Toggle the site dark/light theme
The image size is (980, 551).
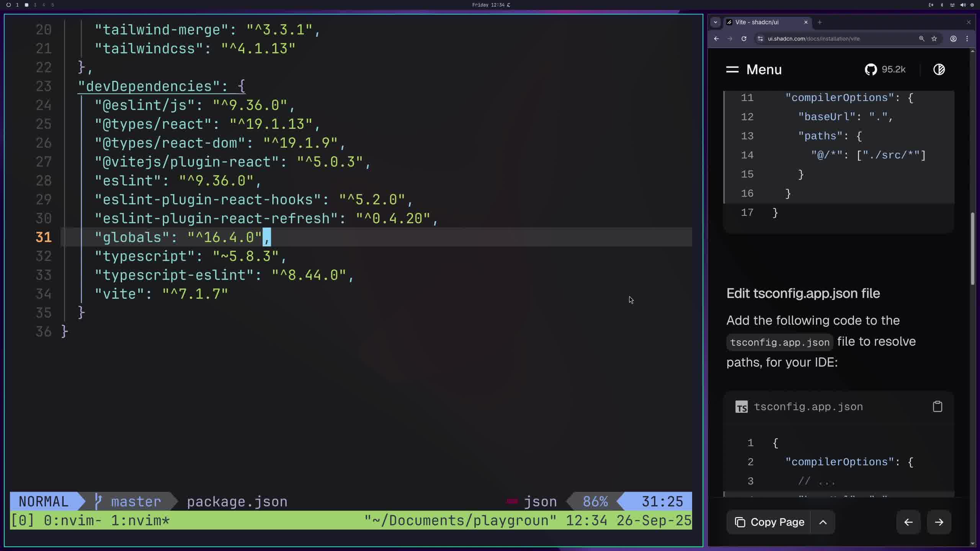(x=939, y=70)
